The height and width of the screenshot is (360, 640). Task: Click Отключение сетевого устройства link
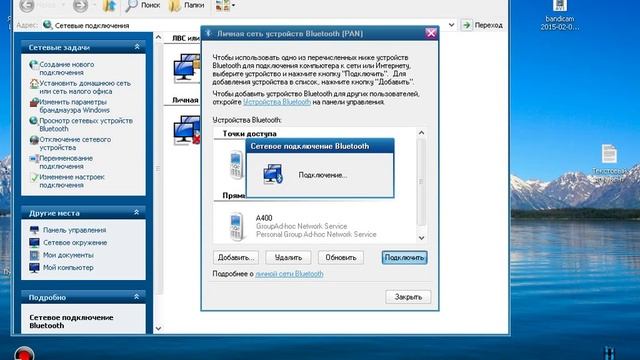[x=75, y=143]
